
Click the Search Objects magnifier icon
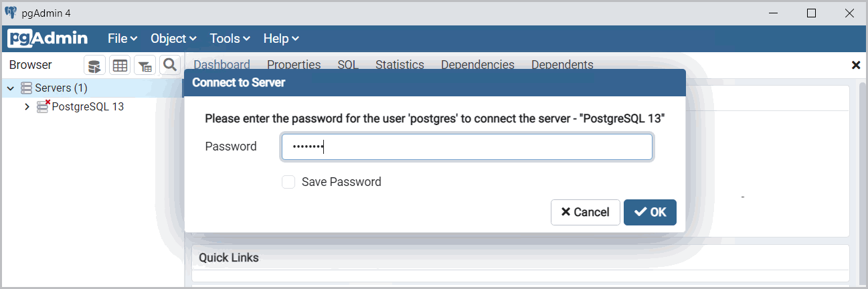click(x=170, y=65)
